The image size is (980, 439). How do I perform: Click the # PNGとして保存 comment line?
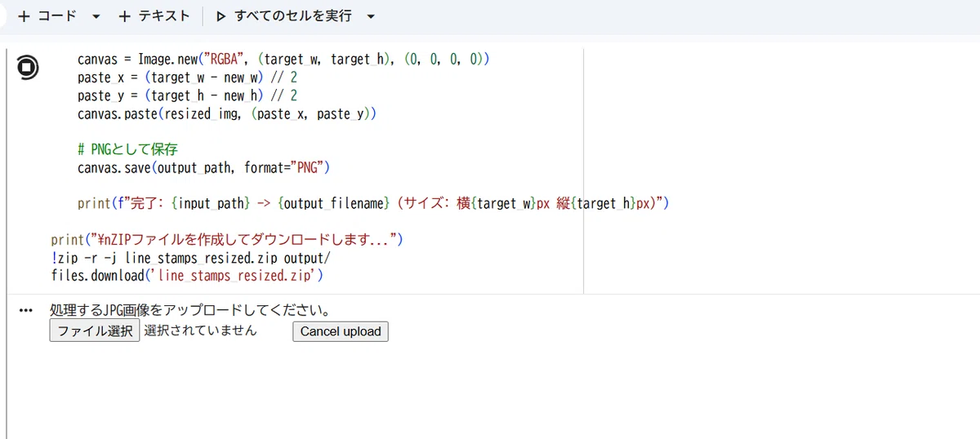point(128,149)
